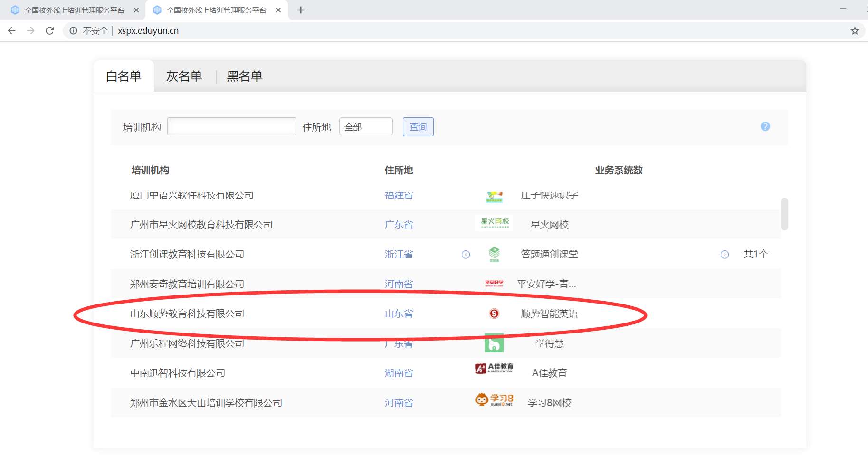View site security info icon
This screenshot has height=456, width=868.
pyautogui.click(x=73, y=31)
